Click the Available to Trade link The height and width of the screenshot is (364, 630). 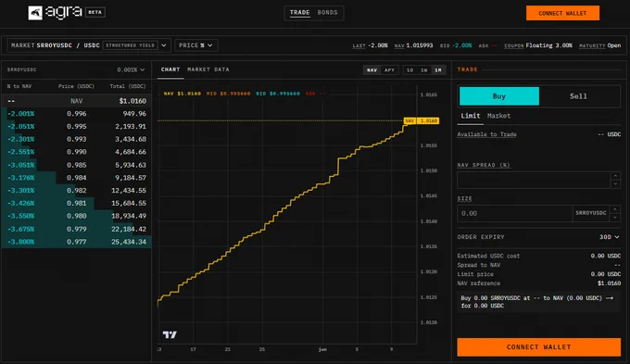click(486, 134)
